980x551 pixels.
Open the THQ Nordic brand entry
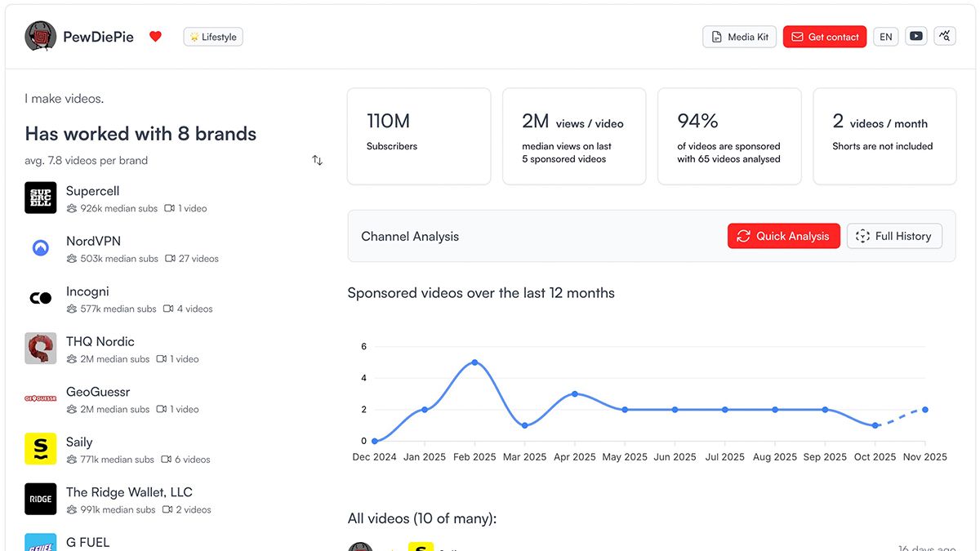100,342
